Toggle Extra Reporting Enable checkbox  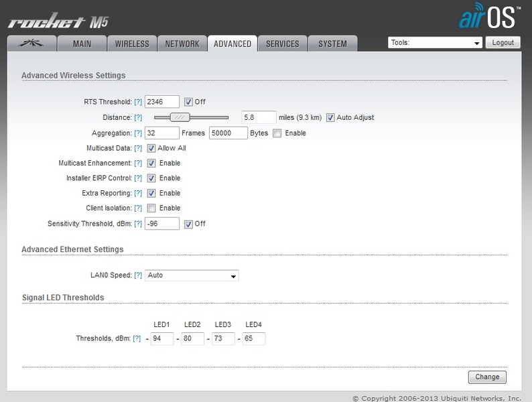[151, 193]
